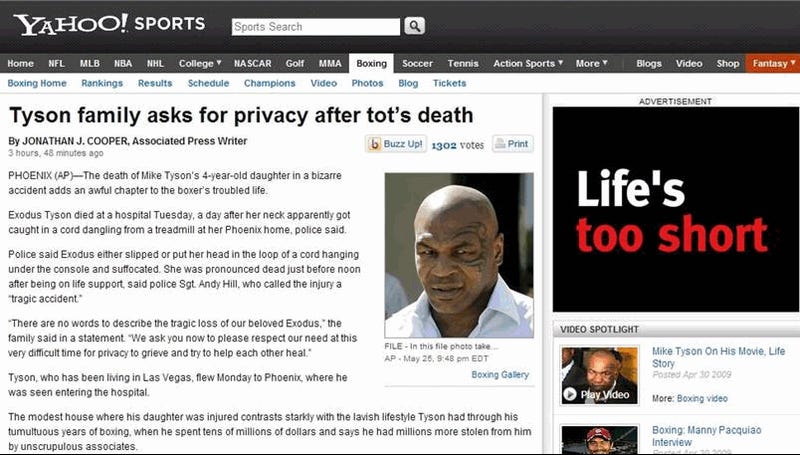Go to boxing Champions page
800x455 pixels.
point(269,83)
